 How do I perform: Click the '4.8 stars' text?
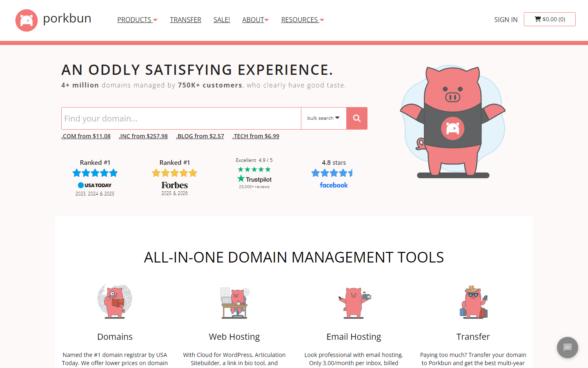click(334, 163)
